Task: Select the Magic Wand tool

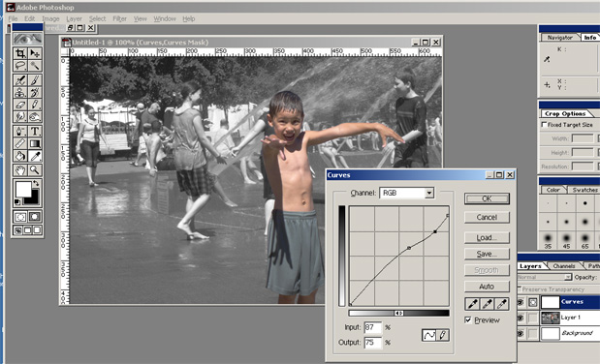Action: click(35, 66)
